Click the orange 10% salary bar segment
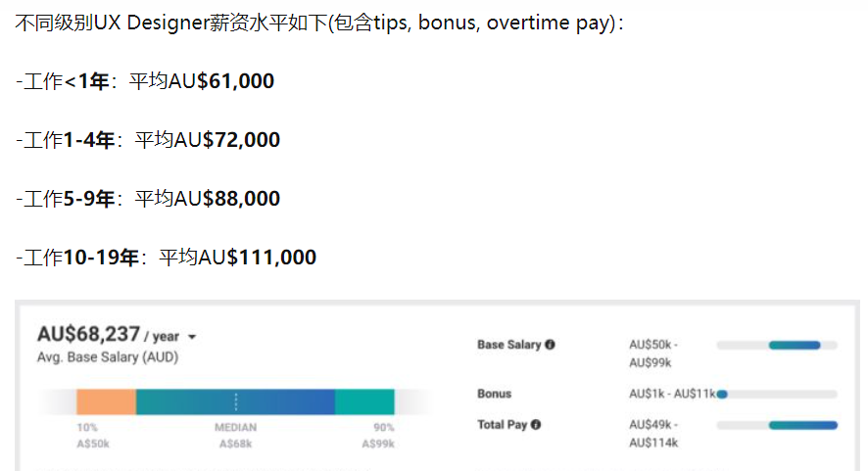The width and height of the screenshot is (868, 471). click(x=106, y=401)
